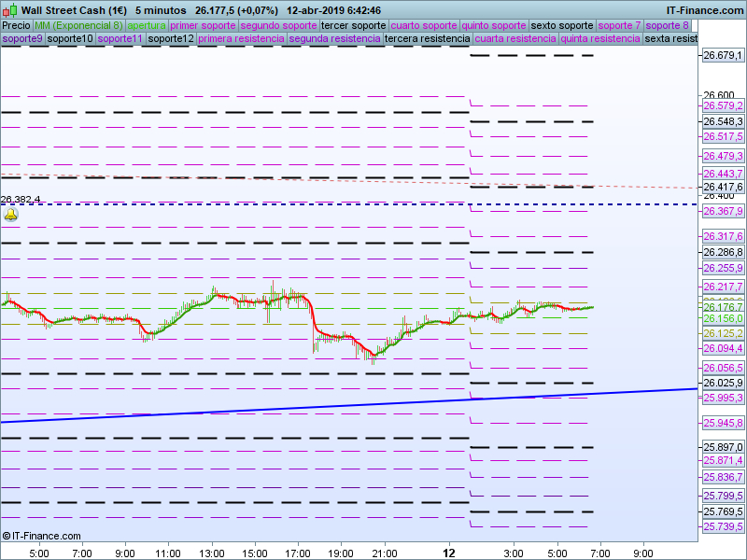Click the 25.897,0 price label
Image resolution: width=747 pixels, height=560 pixels.
[723, 447]
